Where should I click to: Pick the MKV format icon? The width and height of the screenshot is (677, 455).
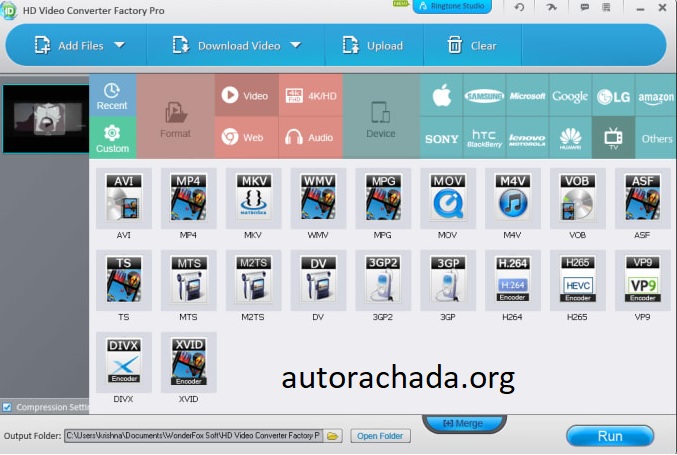pos(253,198)
